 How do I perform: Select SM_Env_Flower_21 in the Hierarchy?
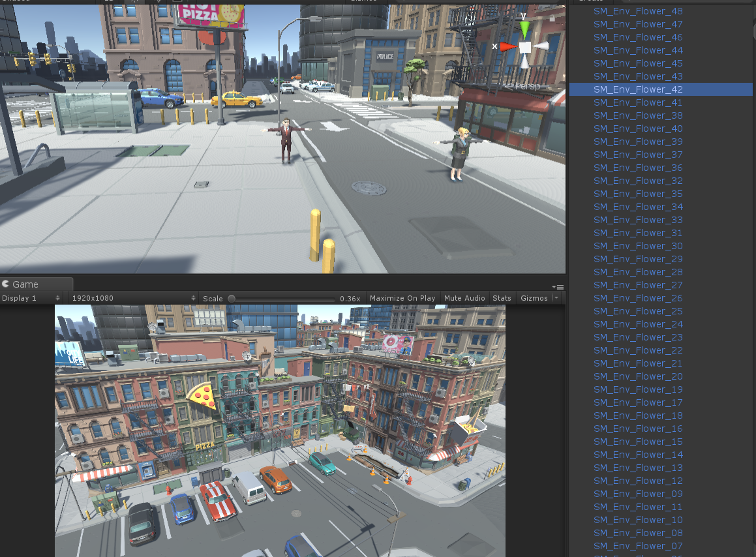pyautogui.click(x=661, y=363)
